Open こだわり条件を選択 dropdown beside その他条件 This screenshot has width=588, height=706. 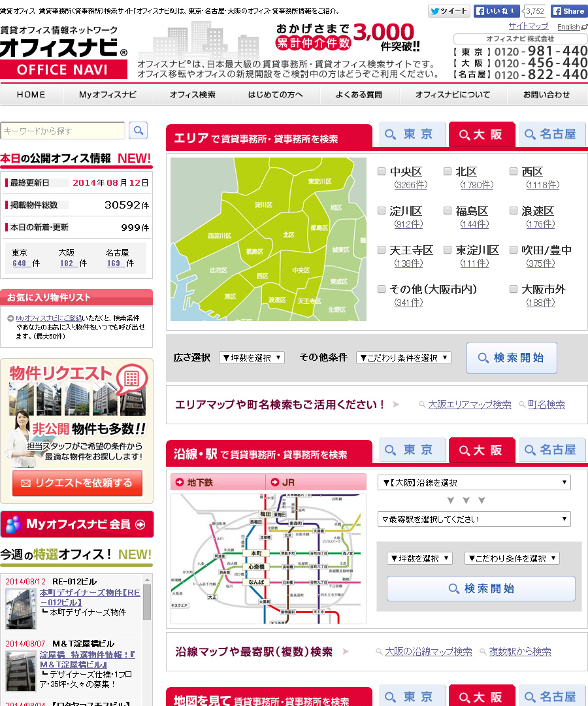pos(404,358)
